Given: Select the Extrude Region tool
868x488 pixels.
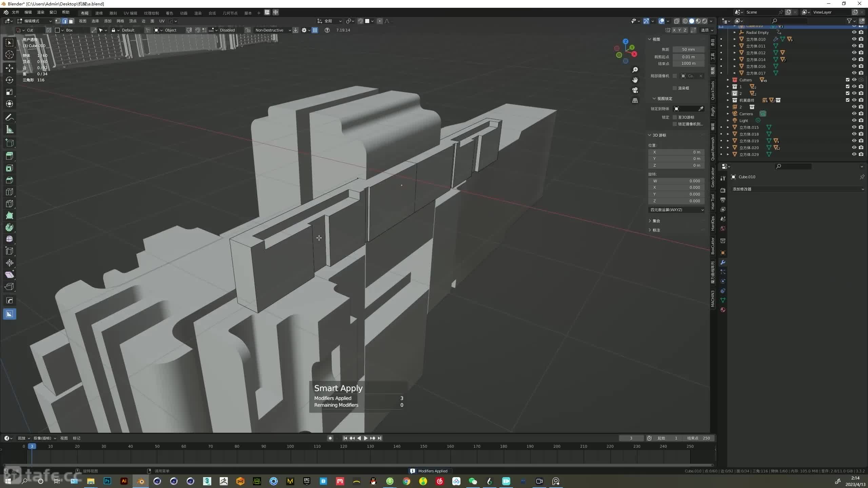Looking at the screenshot, I should pyautogui.click(x=9, y=156).
